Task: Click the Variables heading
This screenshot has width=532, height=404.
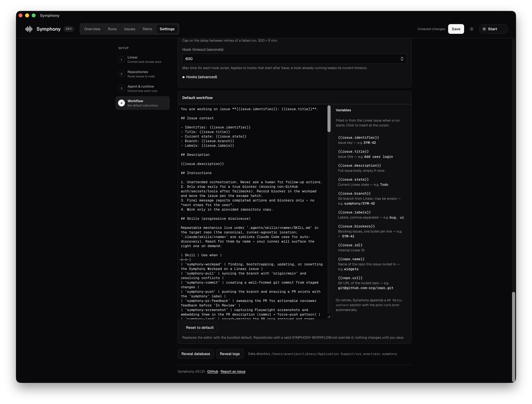Action: tap(343, 110)
